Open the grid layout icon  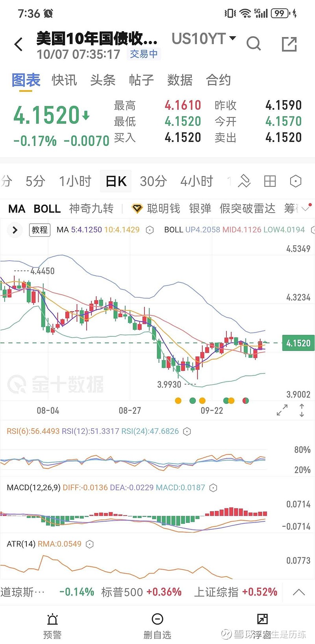[270, 181]
